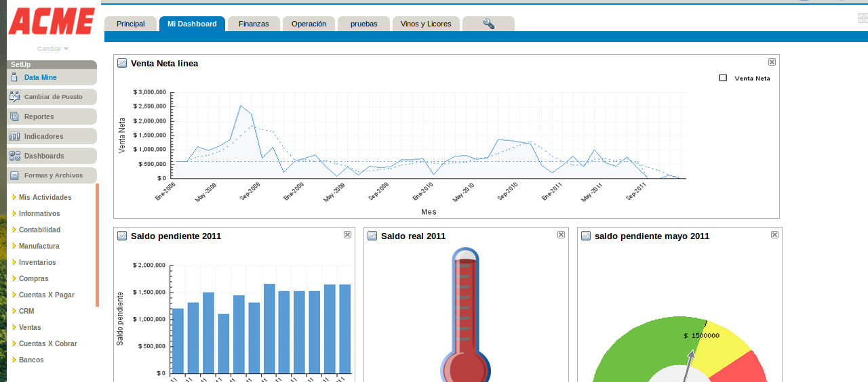Click the SetUp header

point(52,64)
